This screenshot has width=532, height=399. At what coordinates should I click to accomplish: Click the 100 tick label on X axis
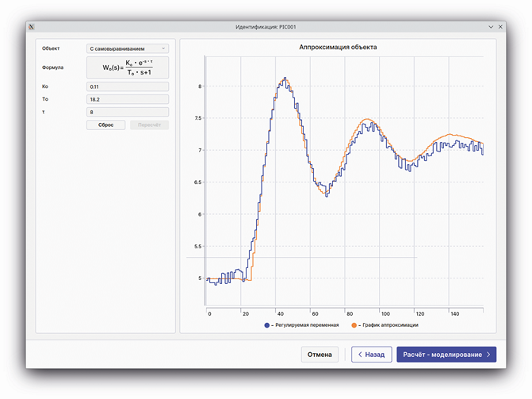380,313
